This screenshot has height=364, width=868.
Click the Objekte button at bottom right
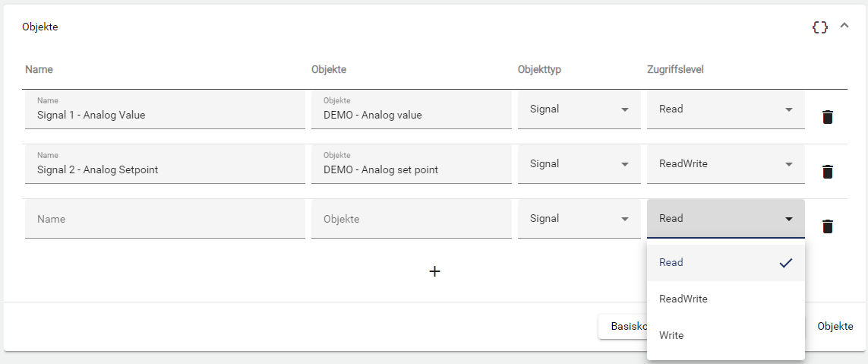click(x=835, y=327)
